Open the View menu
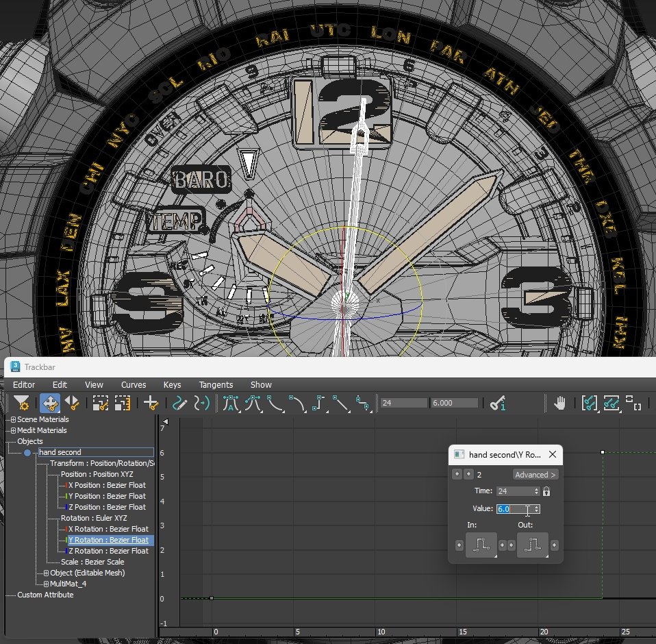The width and height of the screenshot is (656, 644). tap(94, 384)
